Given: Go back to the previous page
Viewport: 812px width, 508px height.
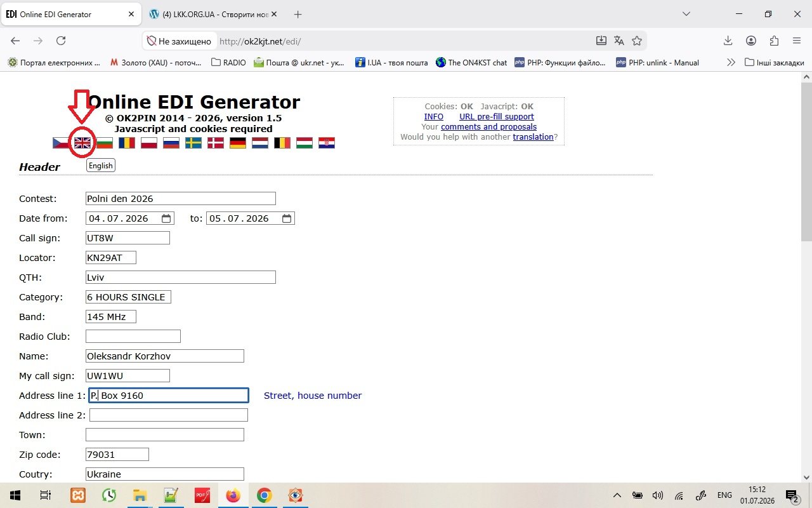Looking at the screenshot, I should pyautogui.click(x=15, y=41).
